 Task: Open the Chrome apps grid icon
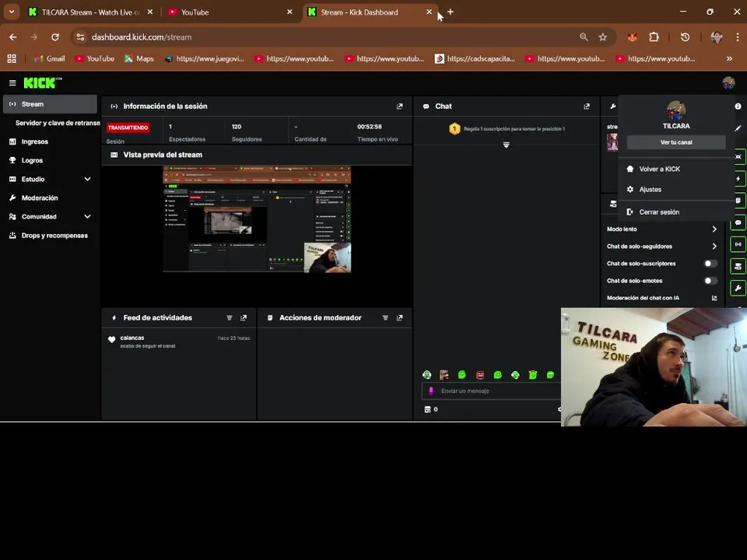12,58
